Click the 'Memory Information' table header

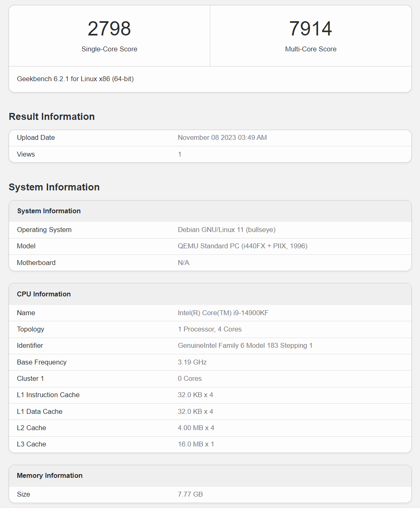pos(50,475)
